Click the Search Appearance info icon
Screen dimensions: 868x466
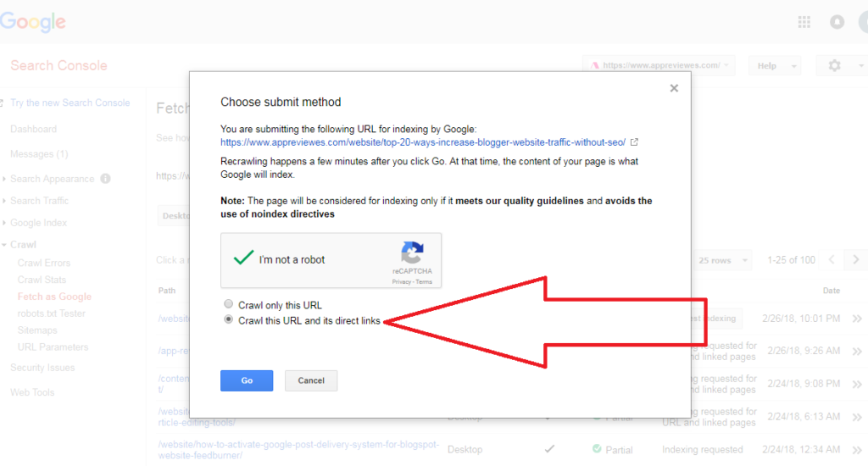(x=105, y=179)
